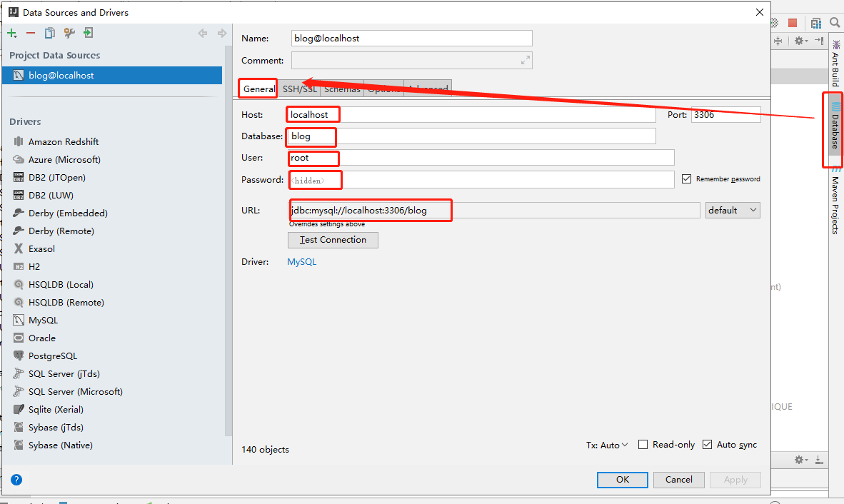Expand the Comment field with the expand icon
The width and height of the screenshot is (844, 504).
click(526, 60)
